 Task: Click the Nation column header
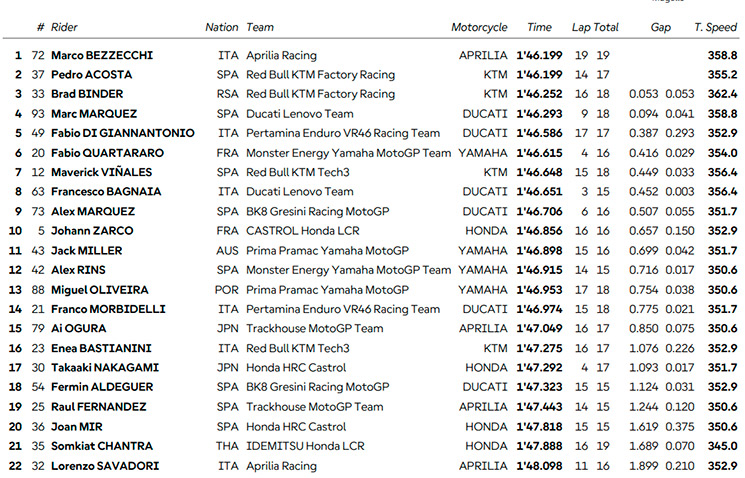[x=221, y=28]
